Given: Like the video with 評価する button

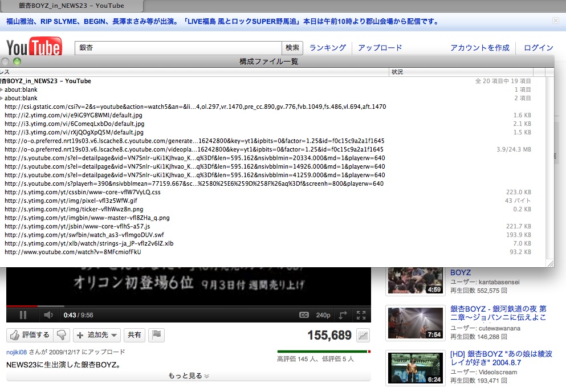Looking at the screenshot, I should (x=30, y=335).
